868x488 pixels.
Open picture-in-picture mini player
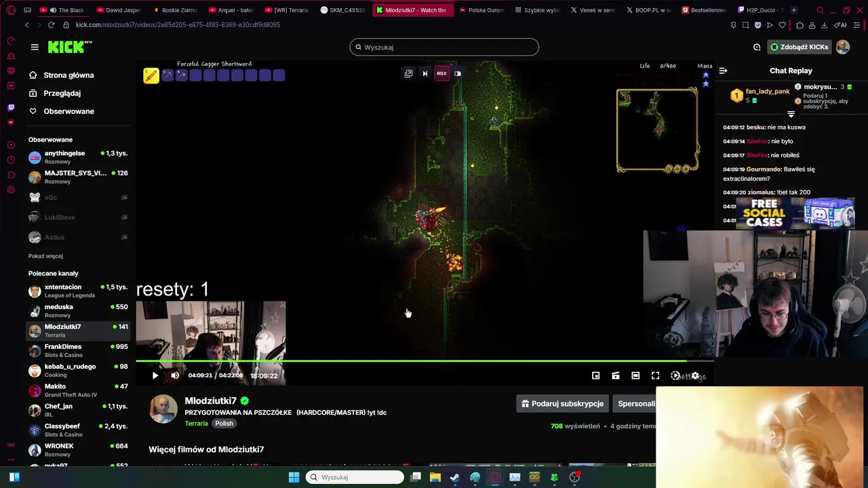click(x=595, y=375)
